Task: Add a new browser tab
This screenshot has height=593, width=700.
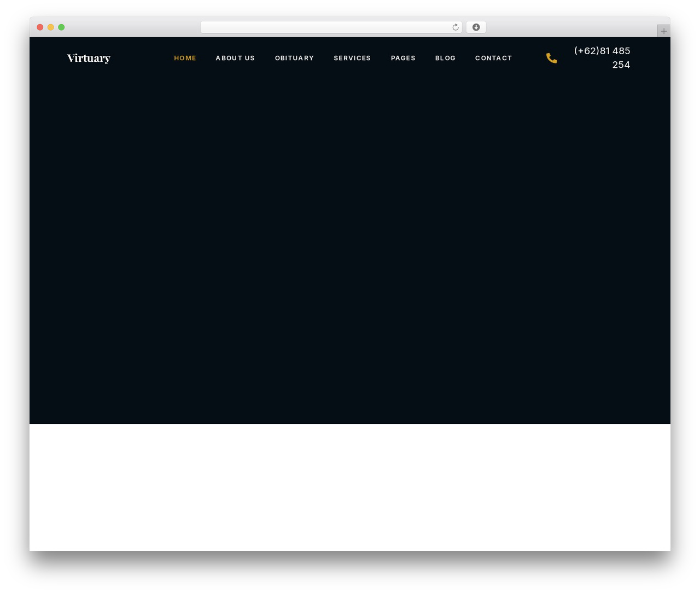Action: point(663,31)
